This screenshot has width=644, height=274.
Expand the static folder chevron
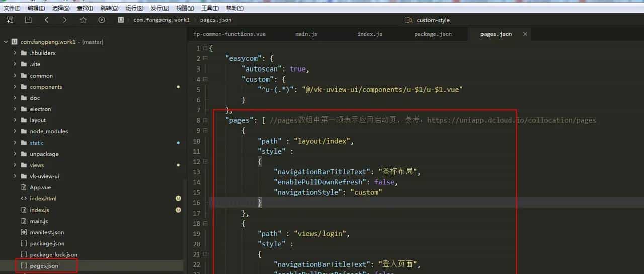pos(15,143)
